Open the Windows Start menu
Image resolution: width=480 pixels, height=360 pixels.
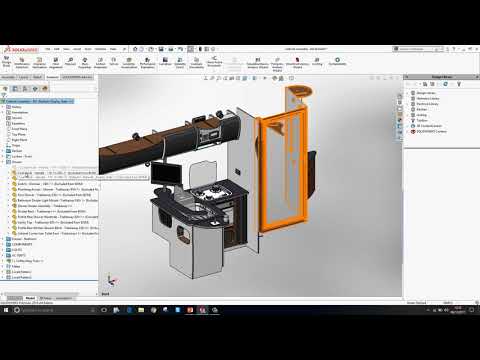pyautogui.click(x=6, y=310)
